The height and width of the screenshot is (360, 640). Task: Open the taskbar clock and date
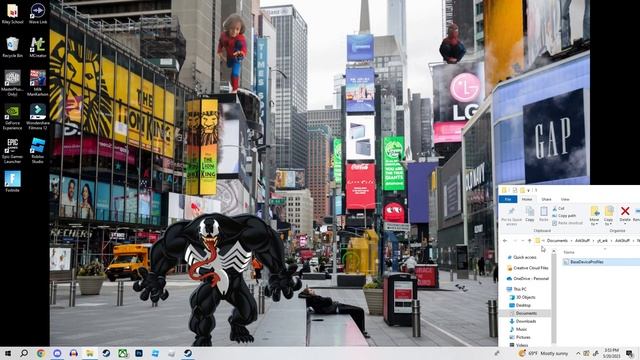coord(611,353)
